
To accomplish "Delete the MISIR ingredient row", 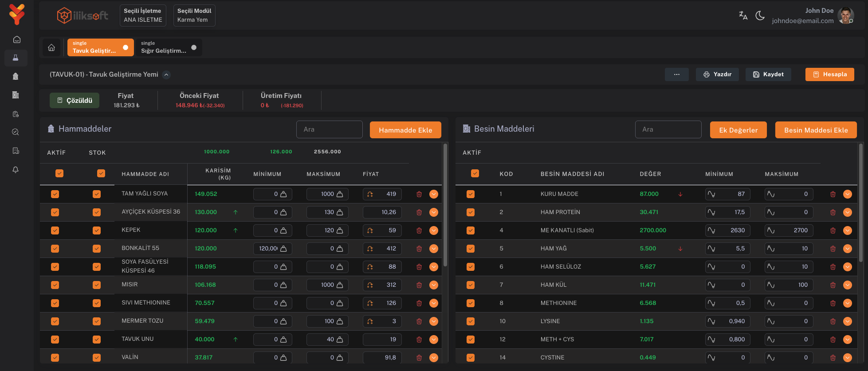I will click(x=419, y=285).
